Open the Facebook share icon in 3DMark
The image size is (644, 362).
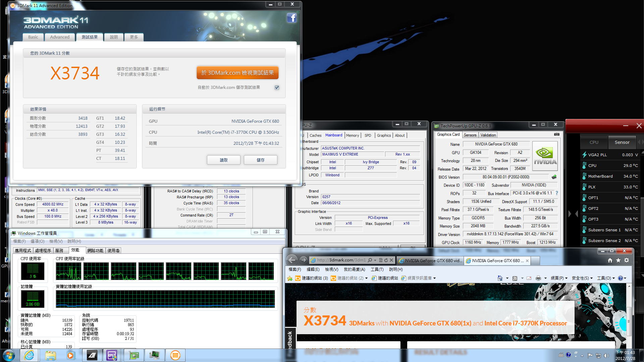[291, 18]
